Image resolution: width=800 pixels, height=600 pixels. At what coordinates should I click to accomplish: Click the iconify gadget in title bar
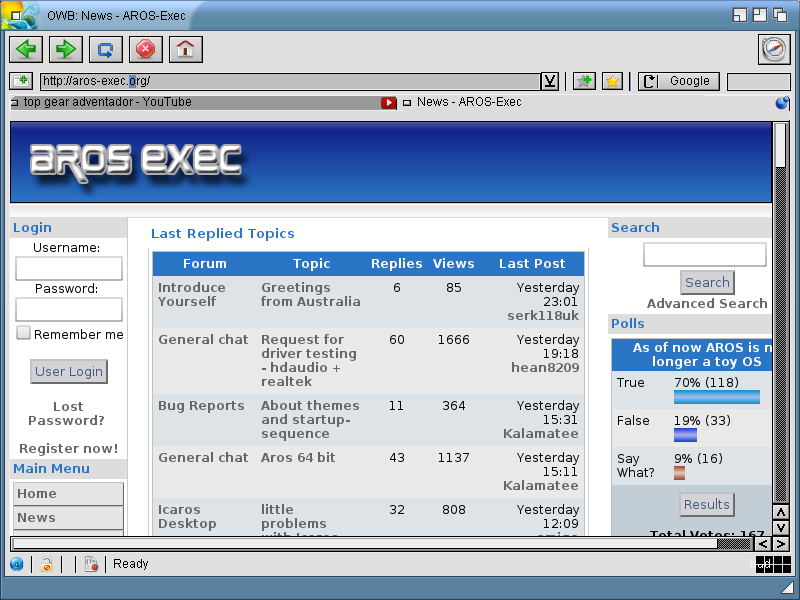739,15
